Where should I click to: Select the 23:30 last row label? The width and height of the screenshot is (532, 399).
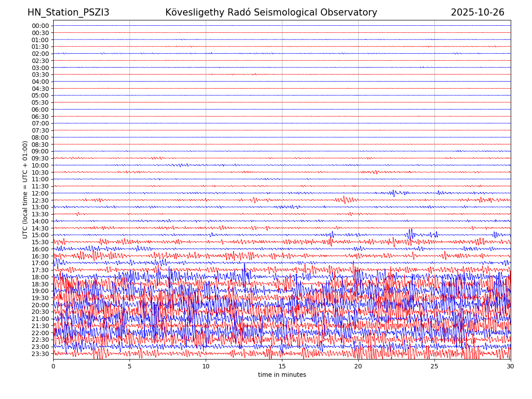pyautogui.click(x=40, y=354)
